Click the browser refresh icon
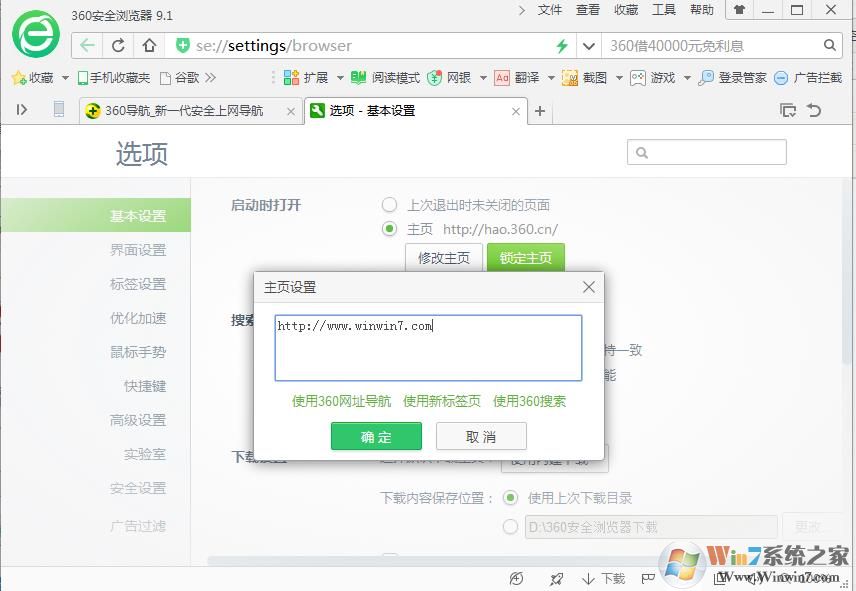The image size is (856, 591). [118, 46]
